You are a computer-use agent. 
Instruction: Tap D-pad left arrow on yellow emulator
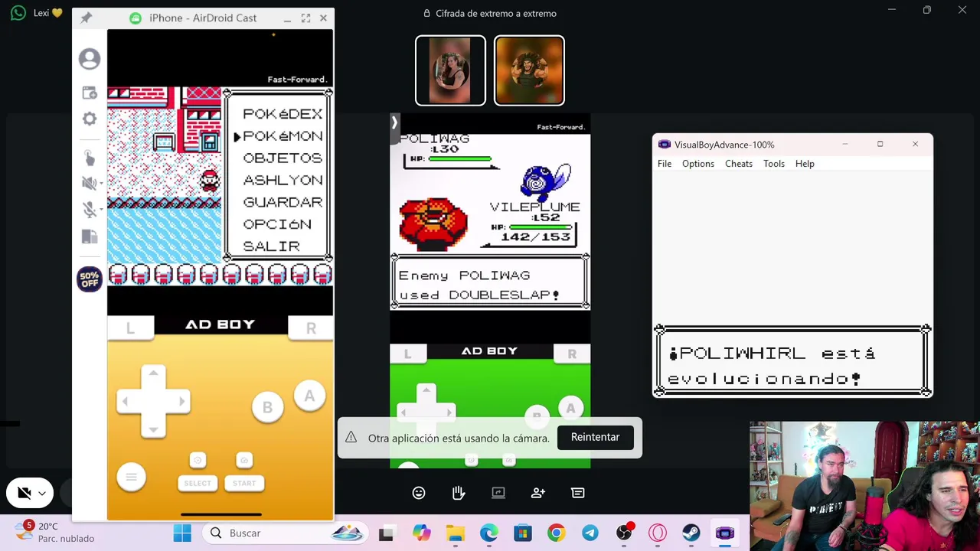(x=126, y=401)
